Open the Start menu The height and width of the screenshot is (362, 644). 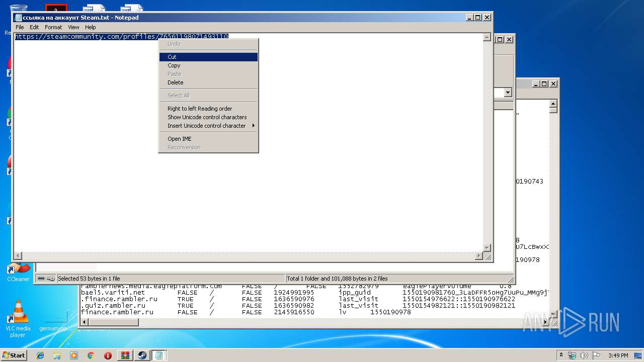(x=14, y=355)
